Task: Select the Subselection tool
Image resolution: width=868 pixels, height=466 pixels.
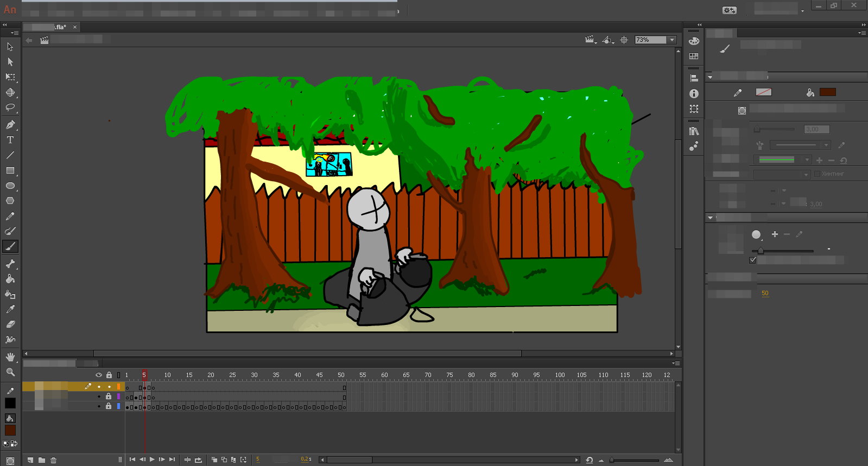Action: (10, 62)
